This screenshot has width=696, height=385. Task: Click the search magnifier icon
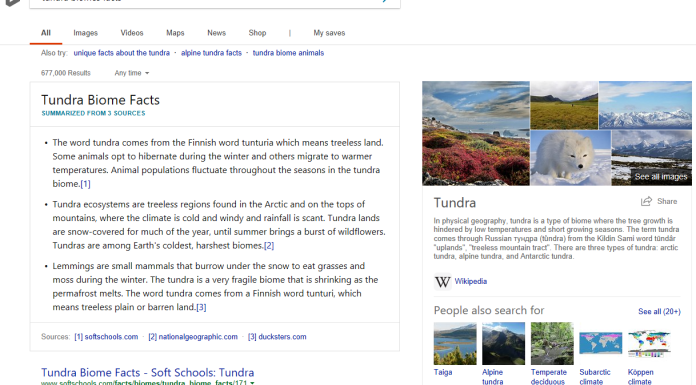coord(384,1)
